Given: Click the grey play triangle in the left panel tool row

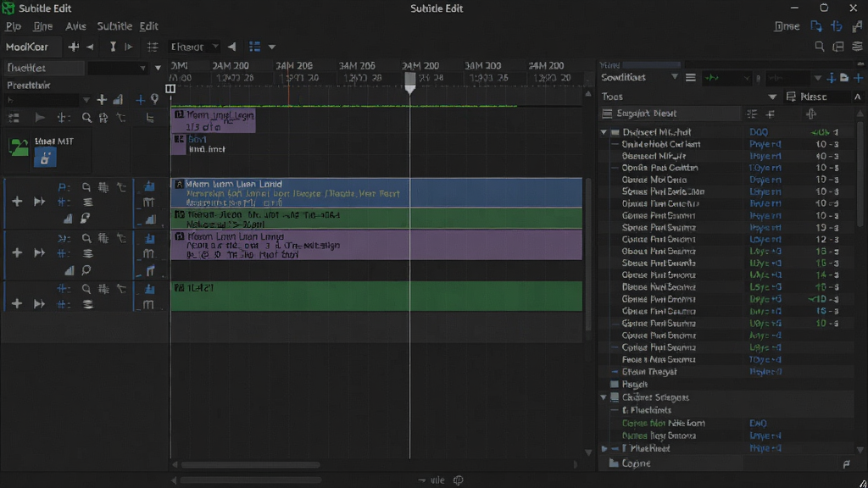Looking at the screenshot, I should tap(39, 118).
